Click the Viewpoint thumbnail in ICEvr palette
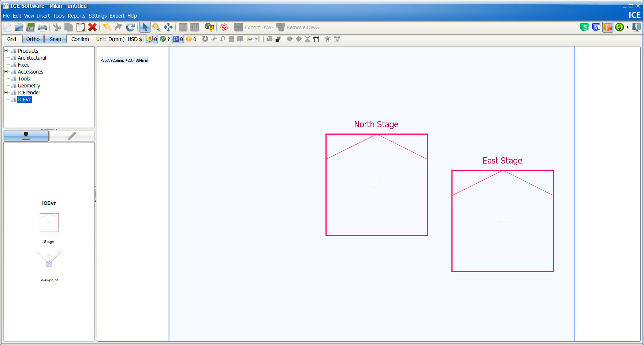The width and height of the screenshot is (644, 345). 49,259
